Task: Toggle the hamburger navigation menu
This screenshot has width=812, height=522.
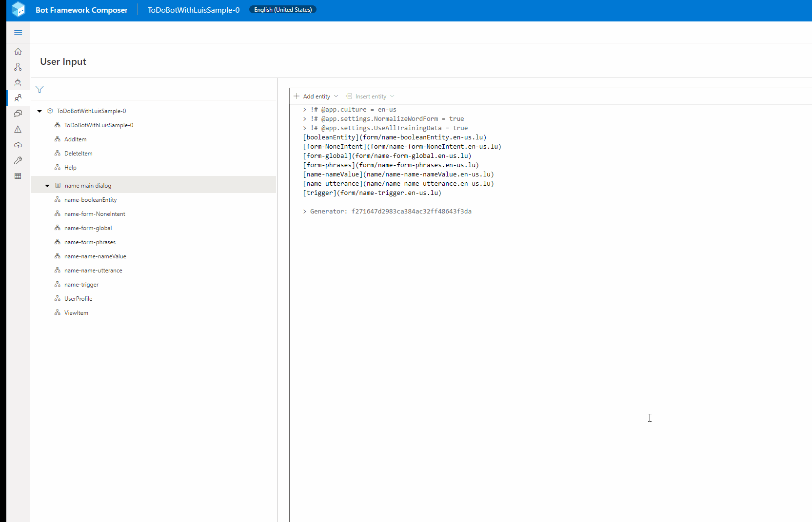Action: pyautogui.click(x=18, y=33)
